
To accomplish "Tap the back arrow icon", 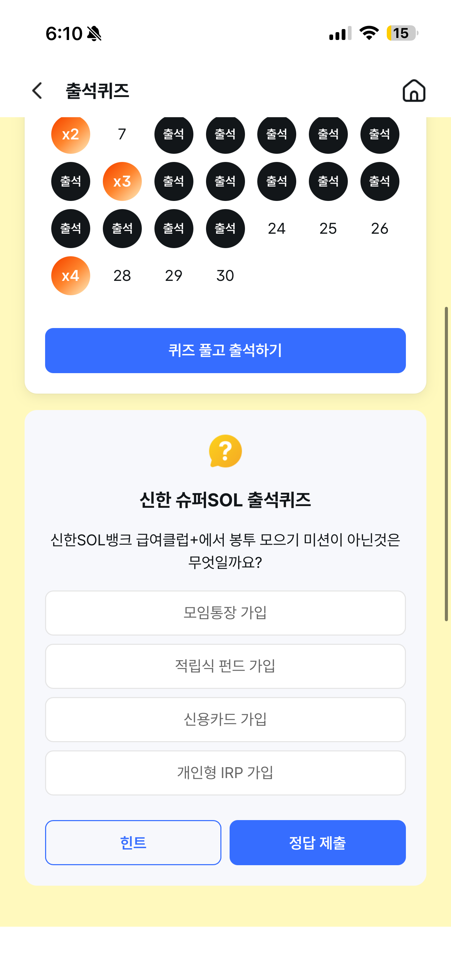I will click(x=37, y=91).
